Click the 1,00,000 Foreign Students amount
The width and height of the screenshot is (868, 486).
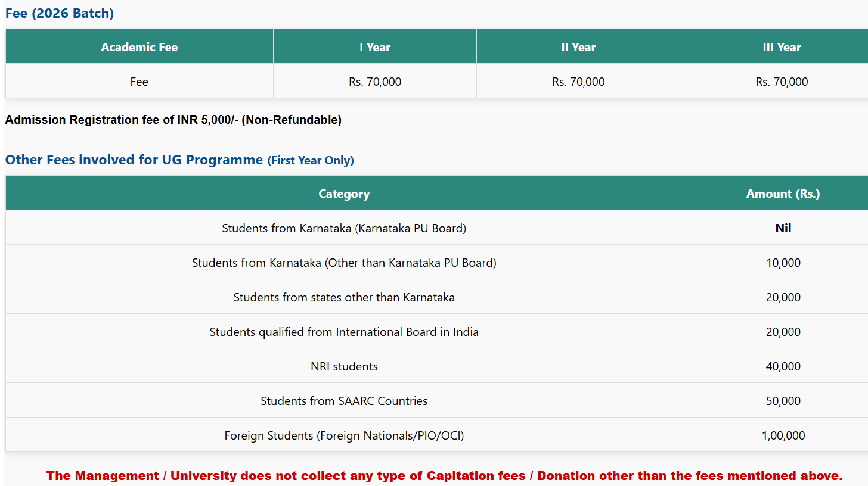click(783, 435)
